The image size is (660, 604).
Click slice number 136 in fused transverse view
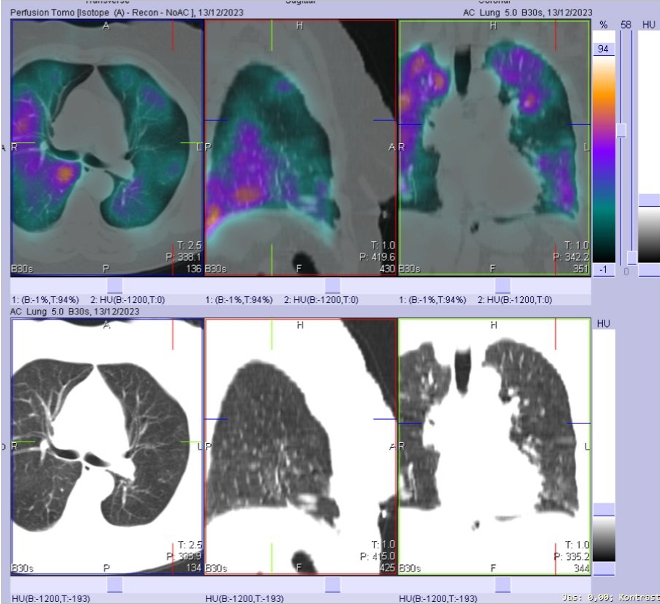194,269
